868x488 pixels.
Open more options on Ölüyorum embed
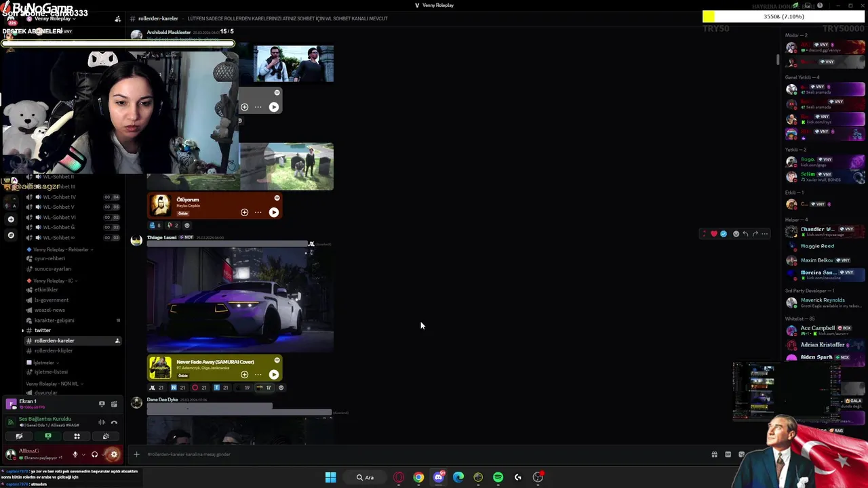tap(258, 212)
